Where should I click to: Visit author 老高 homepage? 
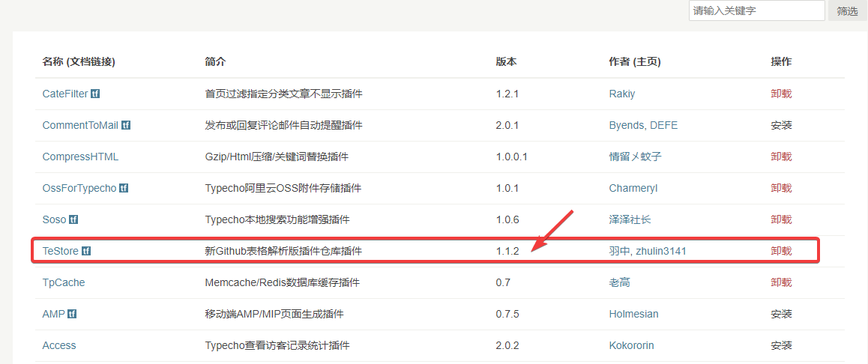tap(619, 282)
